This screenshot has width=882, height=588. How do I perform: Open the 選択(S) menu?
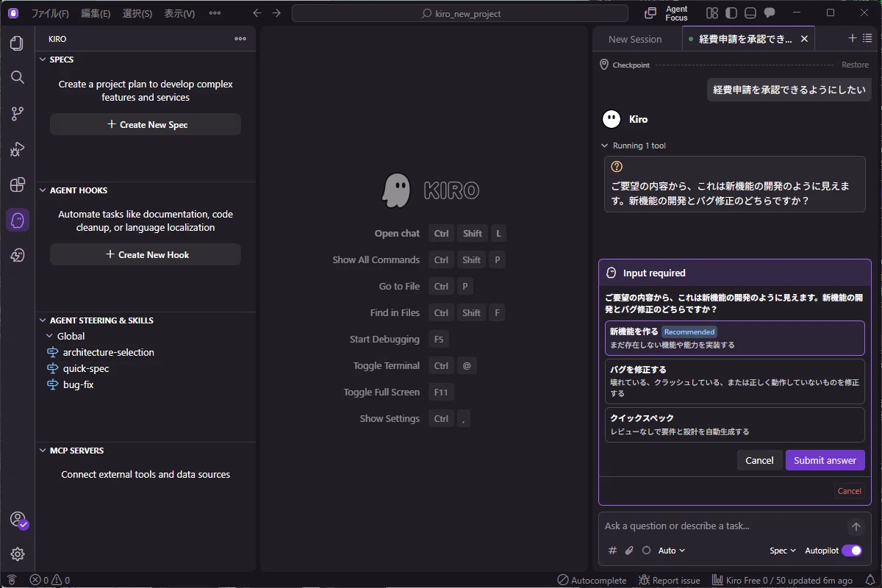pos(137,13)
